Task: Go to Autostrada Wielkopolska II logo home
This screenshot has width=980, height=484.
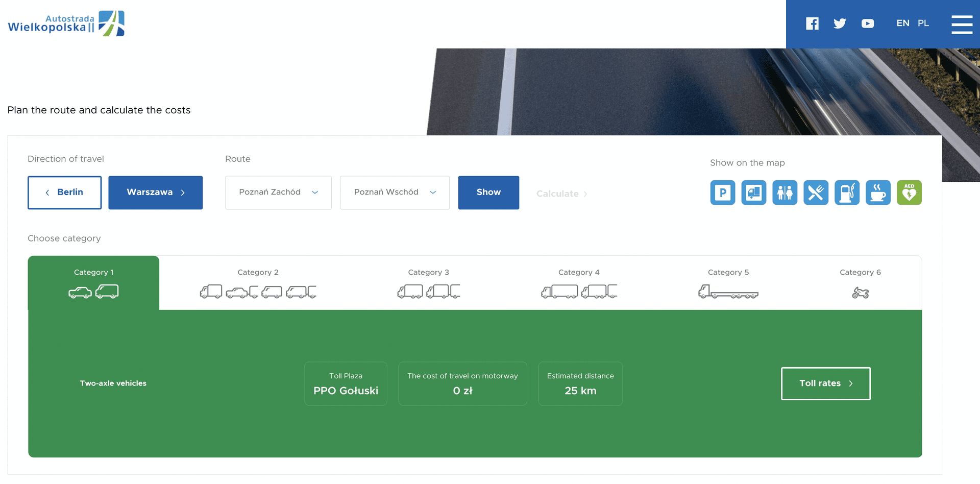Action: pos(66,23)
